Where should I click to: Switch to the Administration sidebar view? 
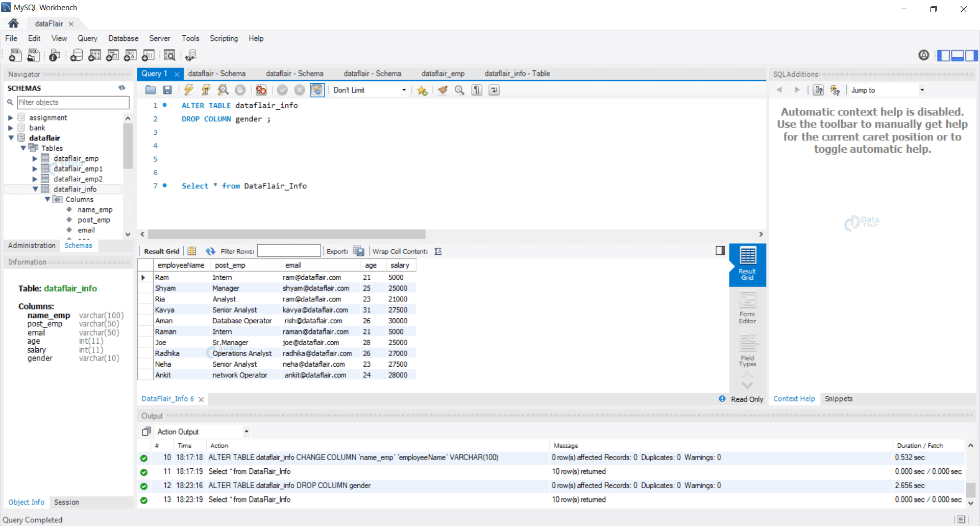pos(31,245)
